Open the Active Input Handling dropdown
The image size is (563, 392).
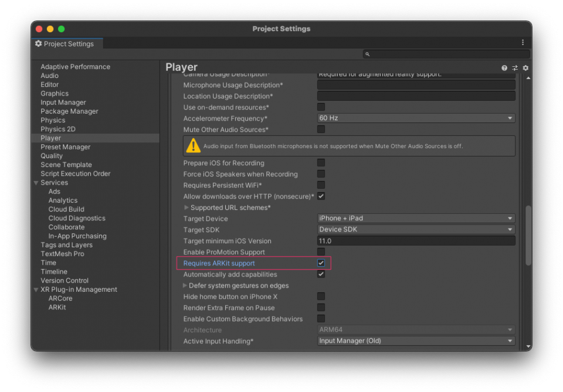pos(415,340)
